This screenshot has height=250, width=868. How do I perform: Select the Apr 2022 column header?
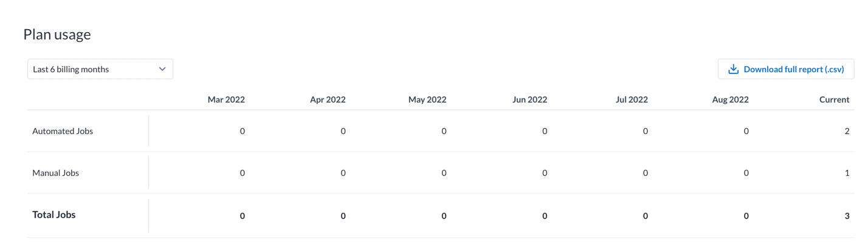click(x=328, y=100)
